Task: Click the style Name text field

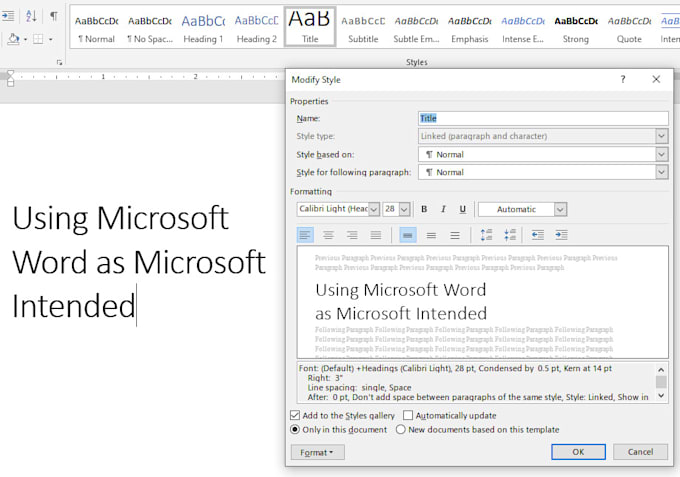Action: coord(543,118)
